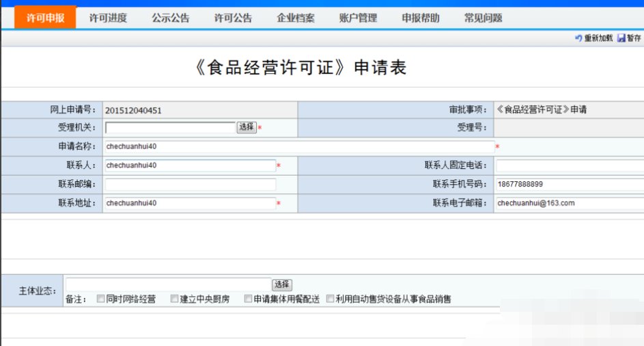Click the 备注 label
This screenshot has height=346, width=644.
pos(76,299)
